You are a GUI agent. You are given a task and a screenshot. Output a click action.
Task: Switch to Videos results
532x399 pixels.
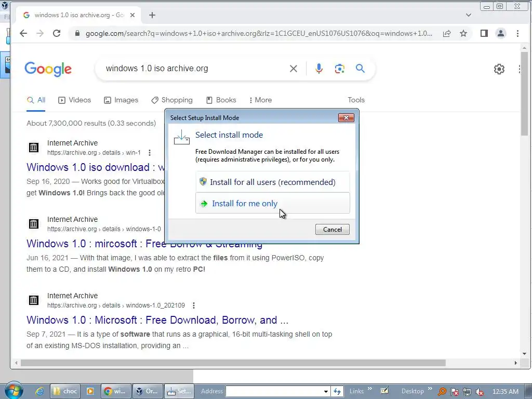coord(75,100)
